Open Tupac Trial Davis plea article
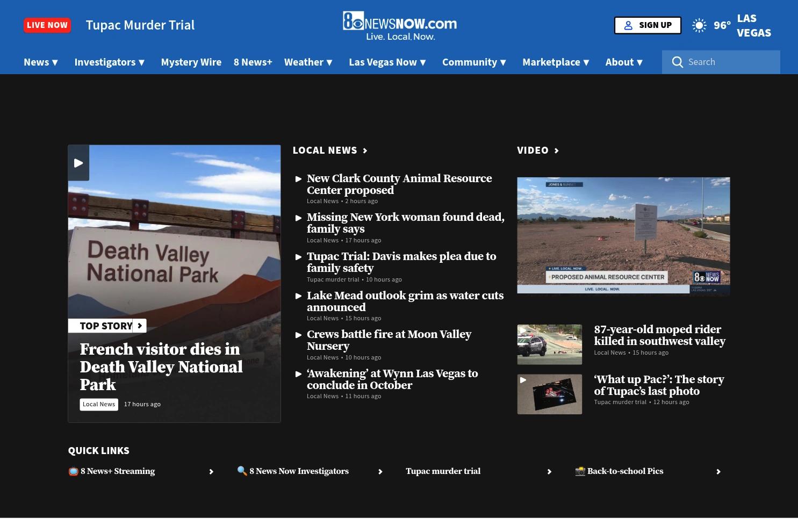Viewport: 798px width, 532px height. (401, 262)
